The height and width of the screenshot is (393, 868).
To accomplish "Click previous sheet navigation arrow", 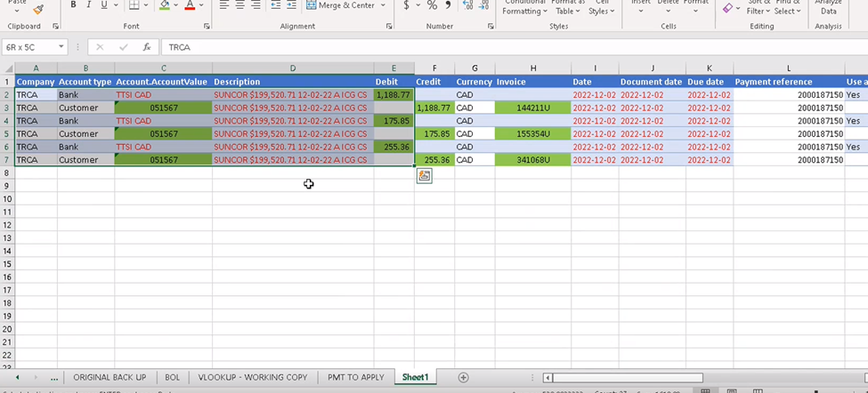I will [x=18, y=378].
